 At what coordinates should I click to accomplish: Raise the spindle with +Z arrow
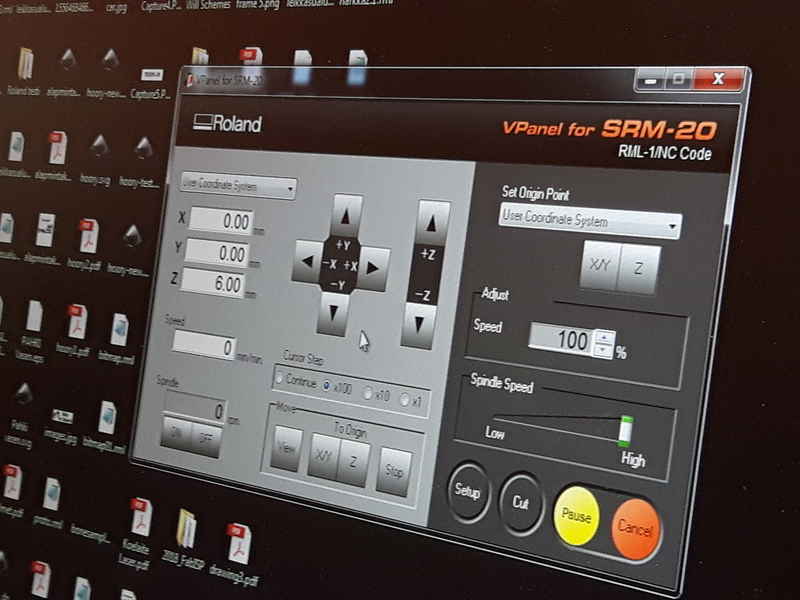coord(433,223)
